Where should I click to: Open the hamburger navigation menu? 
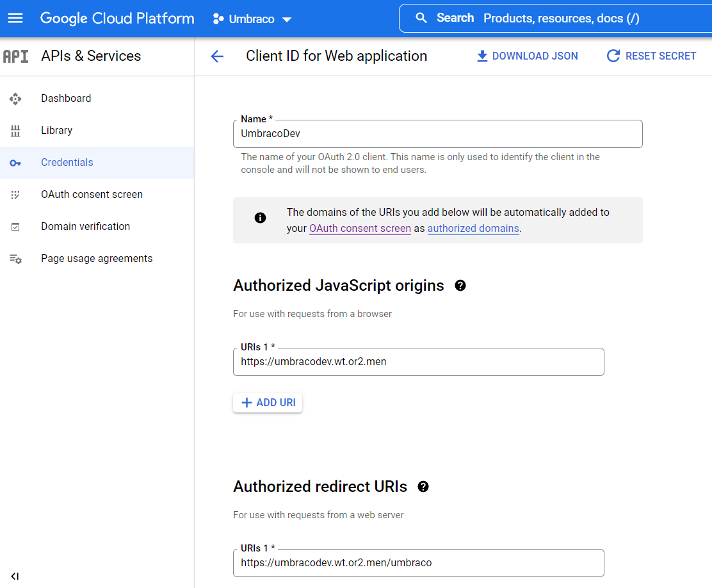[x=15, y=18]
